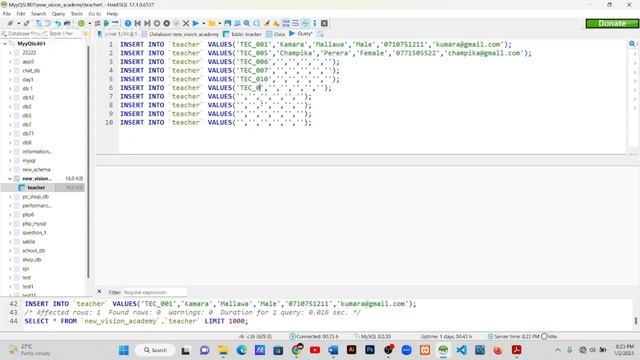Viewport: 640px width, 360px height.
Task: Click the last toolbar icon next to Donate
Action: [x=324, y=23]
